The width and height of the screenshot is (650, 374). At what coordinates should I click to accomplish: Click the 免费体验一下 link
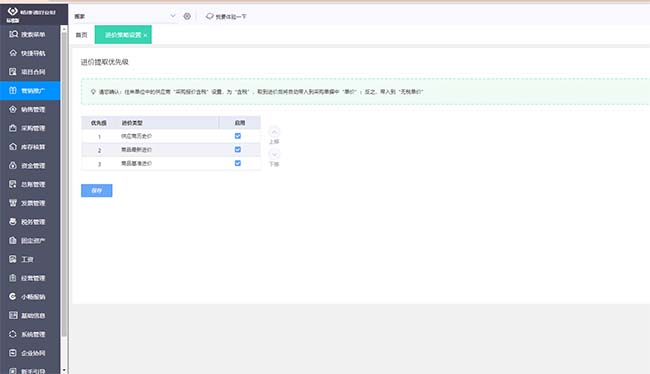tap(226, 17)
